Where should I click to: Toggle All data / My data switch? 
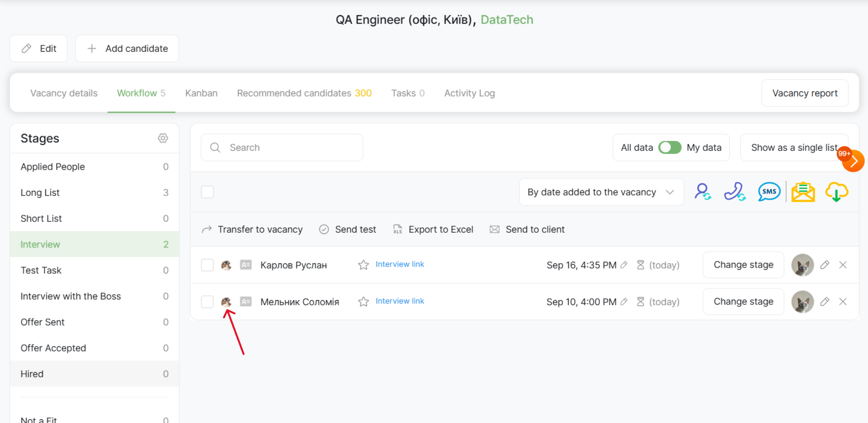670,147
